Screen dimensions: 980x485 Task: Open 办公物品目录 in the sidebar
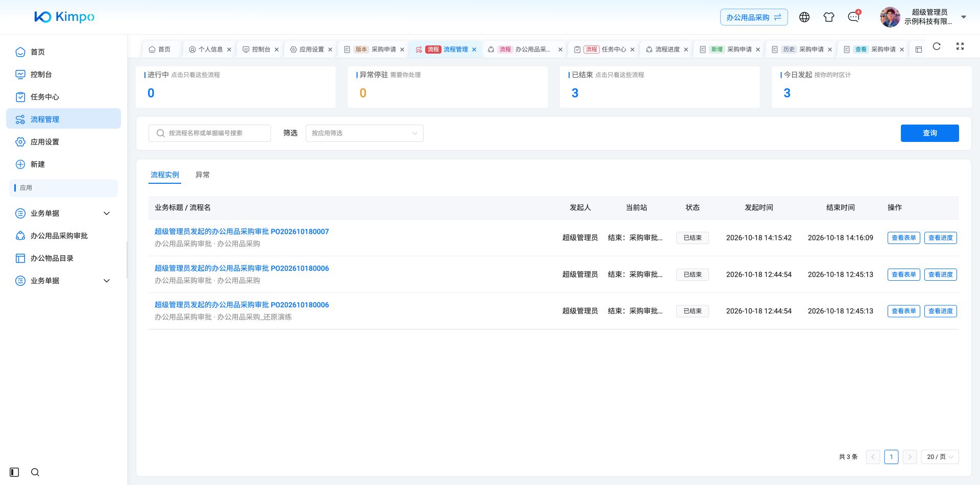(63, 258)
